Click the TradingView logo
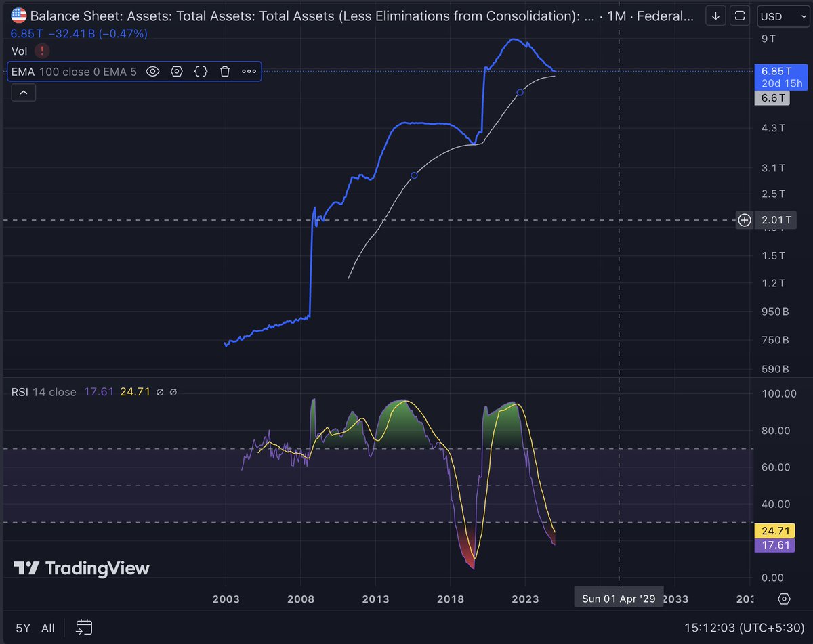Image resolution: width=813 pixels, height=644 pixels. coord(81,568)
